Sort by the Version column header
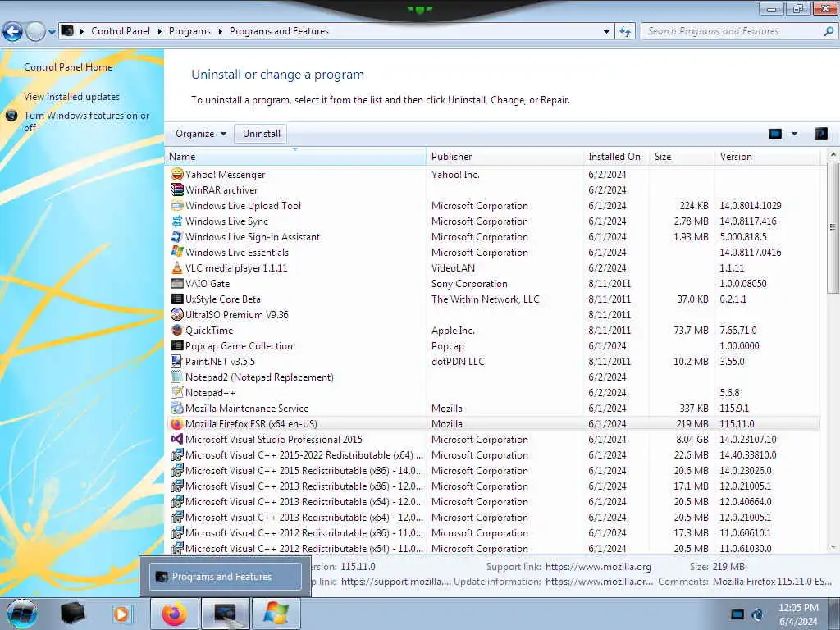This screenshot has height=630, width=840. pos(768,157)
